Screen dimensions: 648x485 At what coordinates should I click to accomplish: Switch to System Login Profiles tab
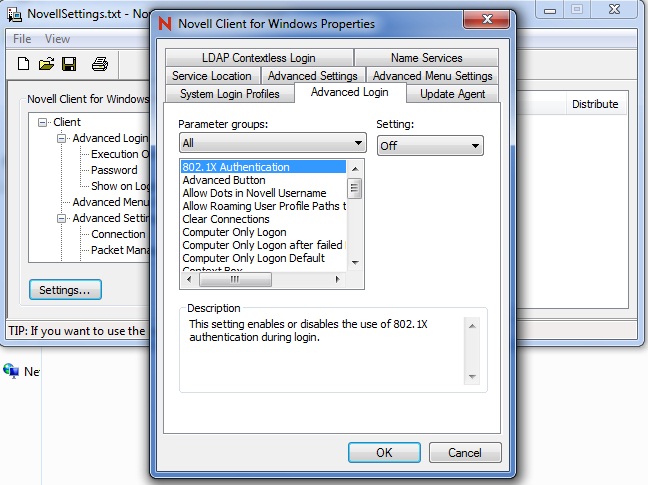click(230, 94)
